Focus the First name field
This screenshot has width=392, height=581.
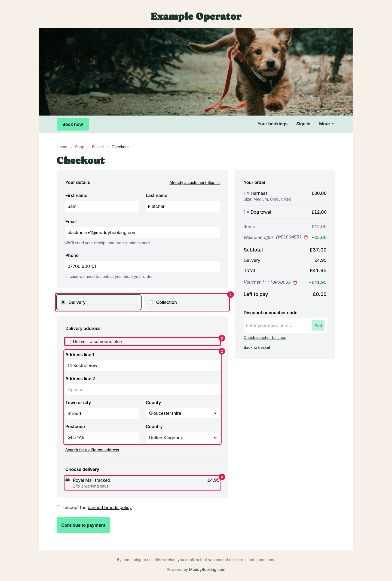click(102, 206)
